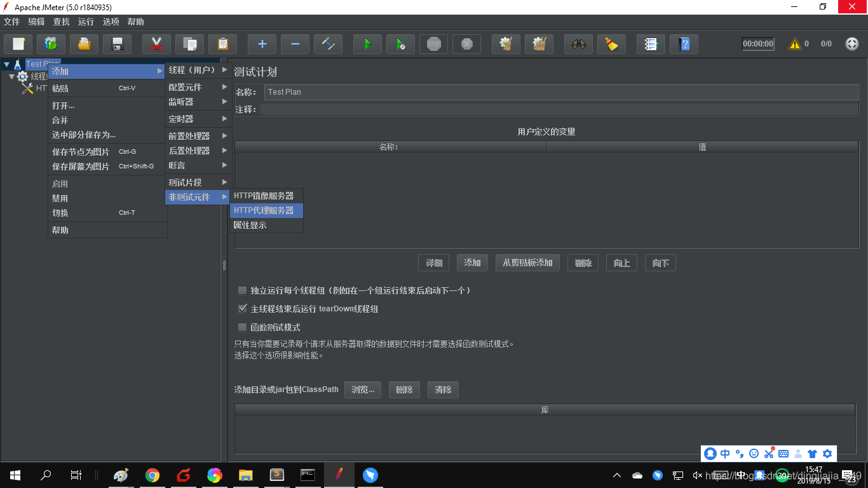The image size is (868, 488).
Task: Save the test plan via floppy icon
Action: [118, 44]
